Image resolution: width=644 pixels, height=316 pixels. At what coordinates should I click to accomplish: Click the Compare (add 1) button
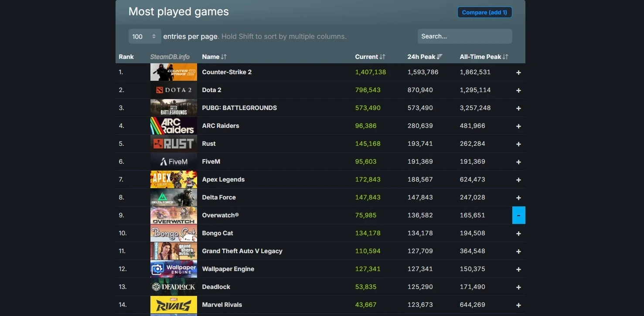pos(484,12)
